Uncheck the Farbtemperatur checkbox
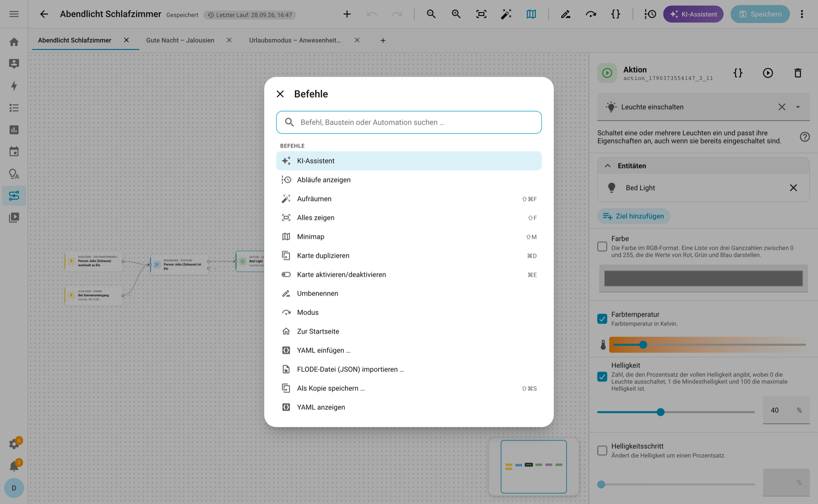The height and width of the screenshot is (504, 818). pos(602,319)
